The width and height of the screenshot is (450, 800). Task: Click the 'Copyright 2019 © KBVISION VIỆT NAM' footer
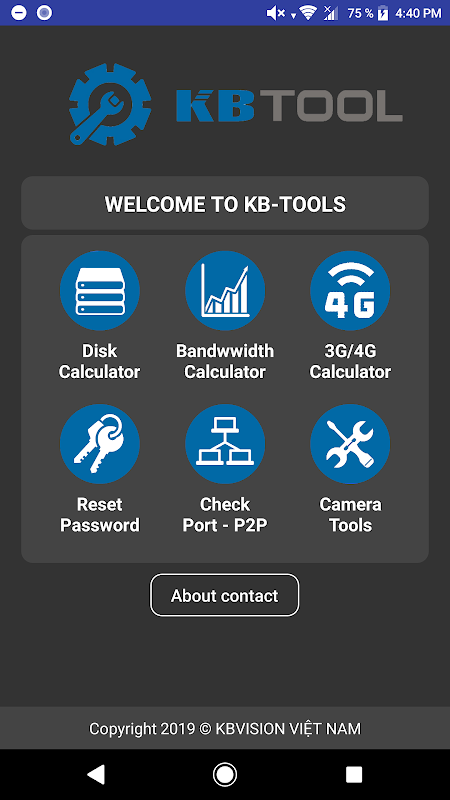pyautogui.click(x=225, y=728)
